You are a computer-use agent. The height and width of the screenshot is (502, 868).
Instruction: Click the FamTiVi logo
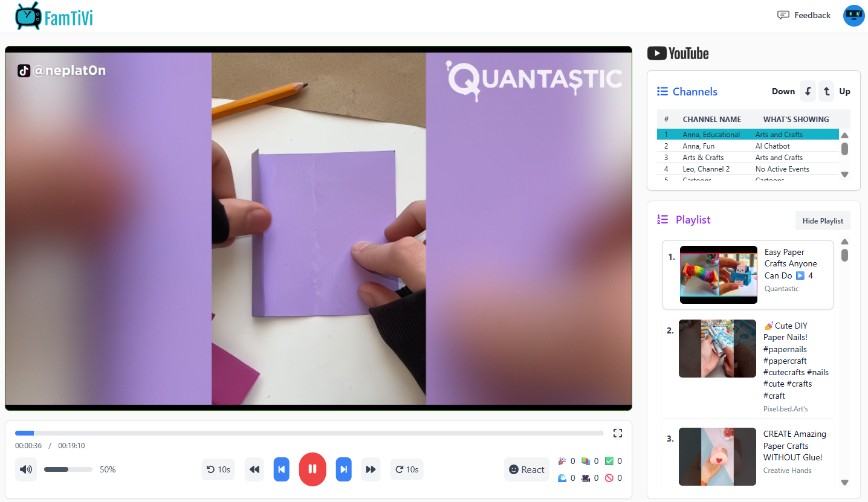tap(54, 16)
